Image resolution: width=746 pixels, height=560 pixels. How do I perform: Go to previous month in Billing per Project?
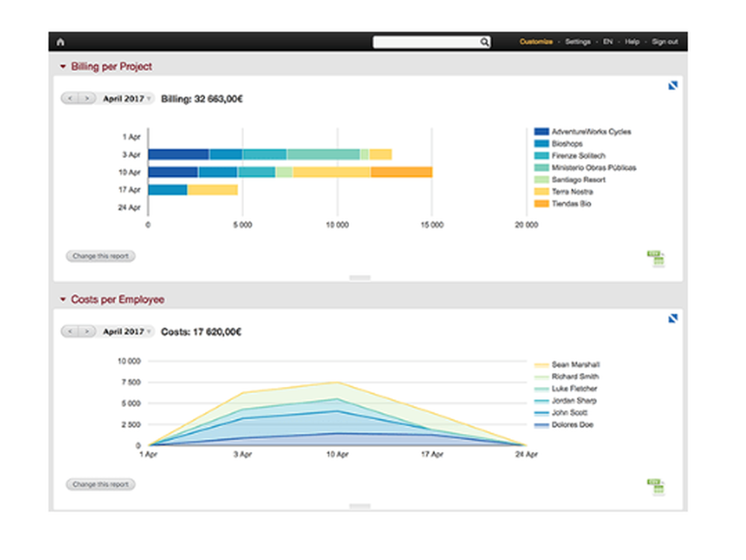coord(69,98)
